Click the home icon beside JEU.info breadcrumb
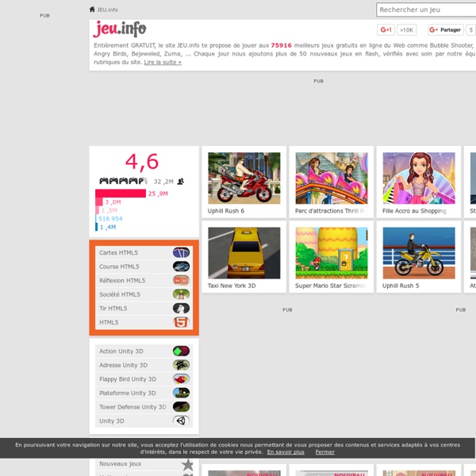Viewport: 476px width, 476px height. tap(92, 10)
